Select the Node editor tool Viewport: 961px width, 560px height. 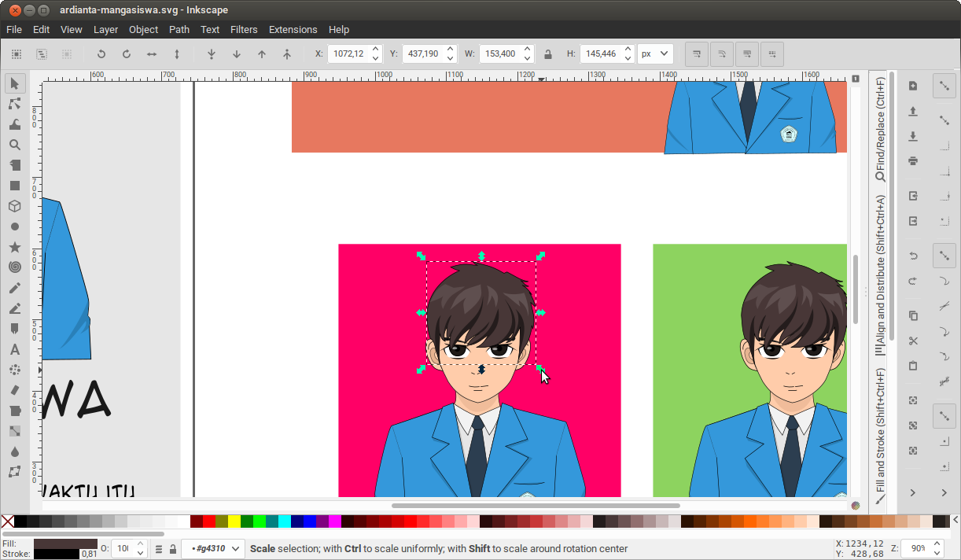[x=14, y=103]
